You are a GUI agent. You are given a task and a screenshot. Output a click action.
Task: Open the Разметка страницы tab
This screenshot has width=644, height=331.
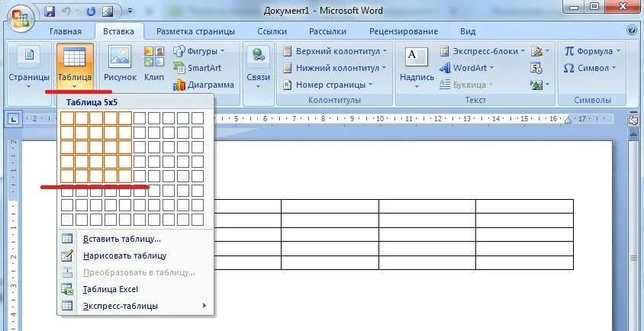click(x=196, y=31)
